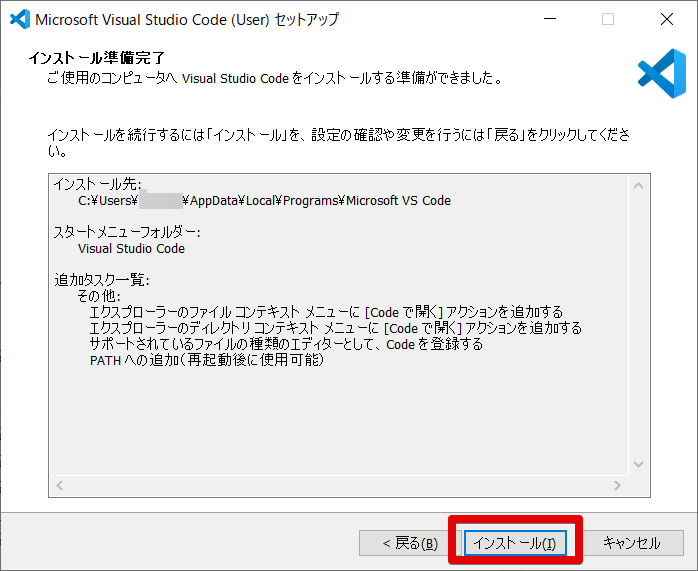Close the setup window with X
The width and height of the screenshot is (698, 571).
pyautogui.click(x=667, y=19)
